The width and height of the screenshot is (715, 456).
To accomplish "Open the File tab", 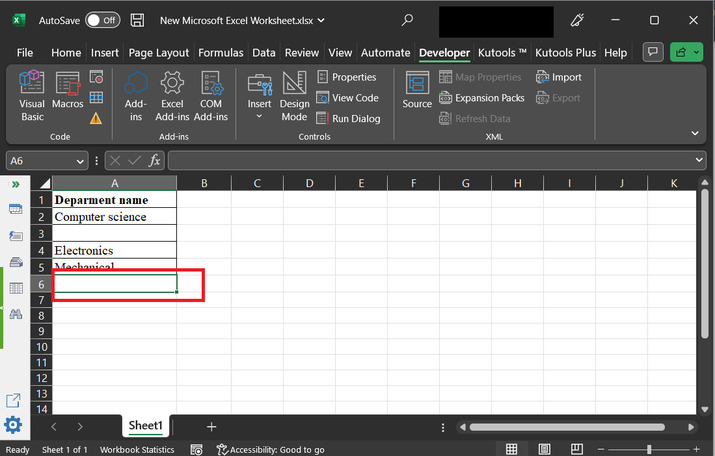I will 25,53.
